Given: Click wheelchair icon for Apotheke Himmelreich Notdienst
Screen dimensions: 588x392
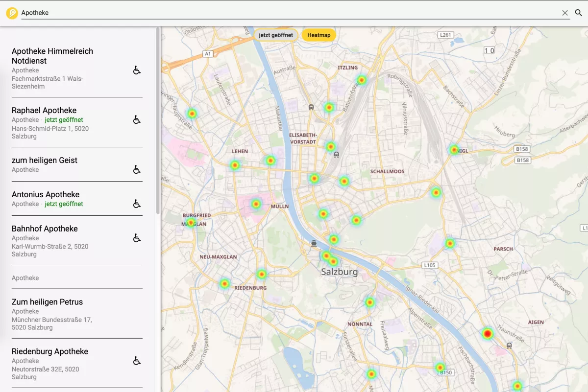Looking at the screenshot, I should tap(137, 70).
